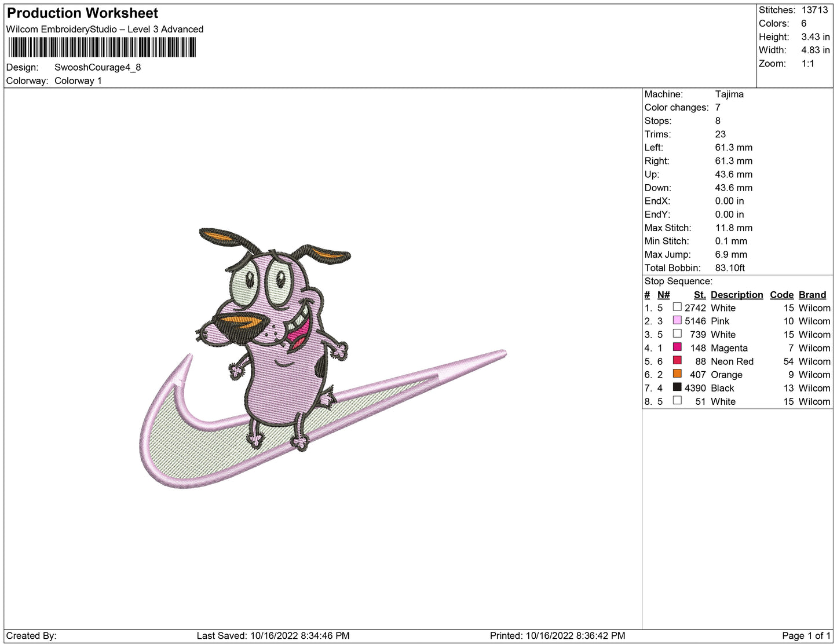Click the embroidered dog on swoosh design preview
The width and height of the screenshot is (837, 644).
(x=323, y=358)
